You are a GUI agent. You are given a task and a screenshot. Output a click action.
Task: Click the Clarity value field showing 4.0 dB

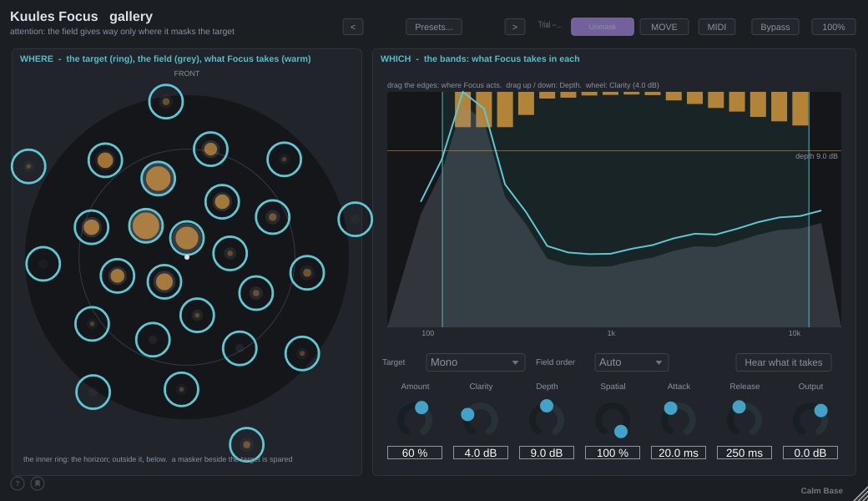481,453
